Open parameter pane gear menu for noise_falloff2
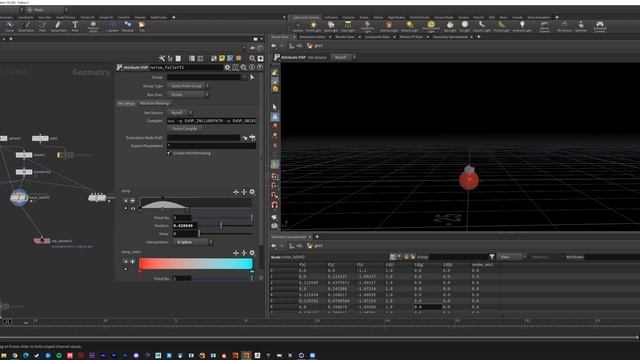 coord(227,67)
